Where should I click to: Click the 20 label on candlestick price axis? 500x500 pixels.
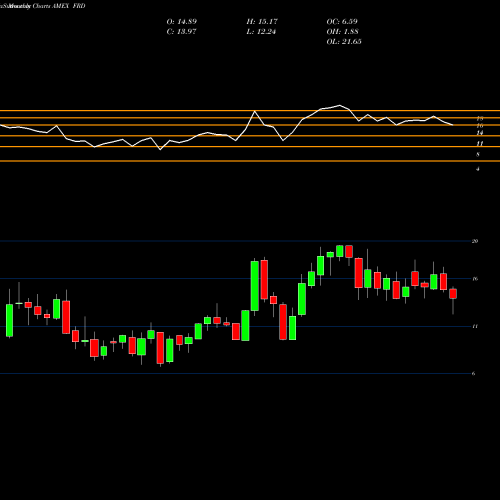click(475, 241)
